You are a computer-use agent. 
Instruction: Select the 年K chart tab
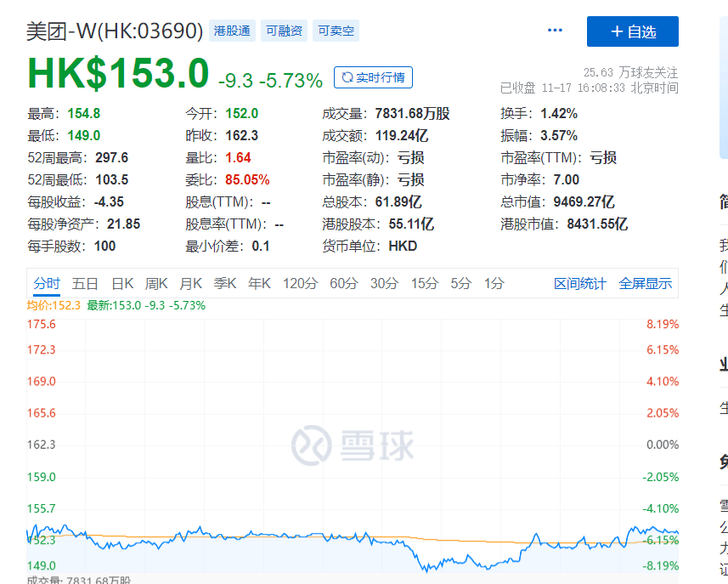click(x=259, y=284)
